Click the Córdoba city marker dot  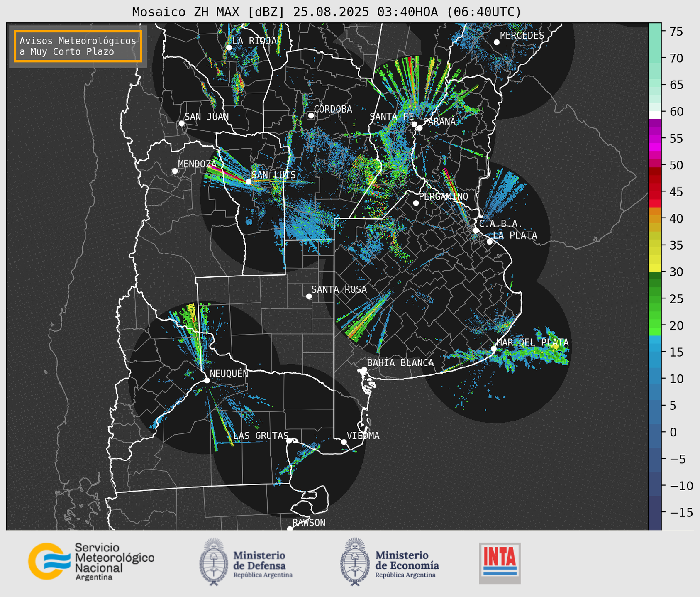click(x=311, y=115)
